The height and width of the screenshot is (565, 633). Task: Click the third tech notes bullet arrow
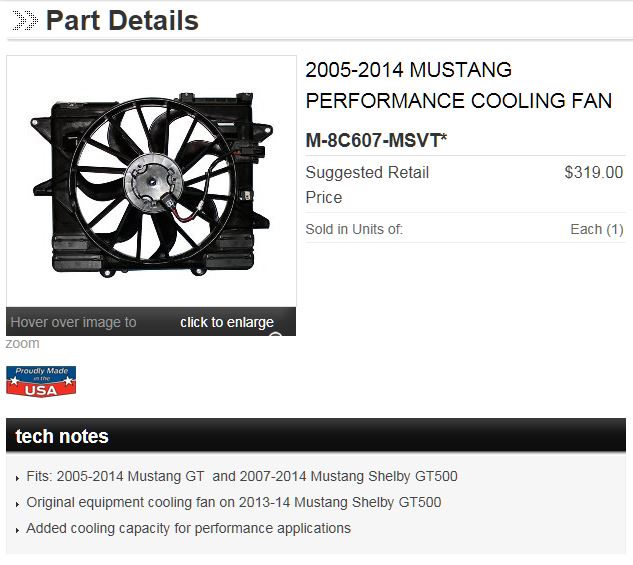point(18,530)
